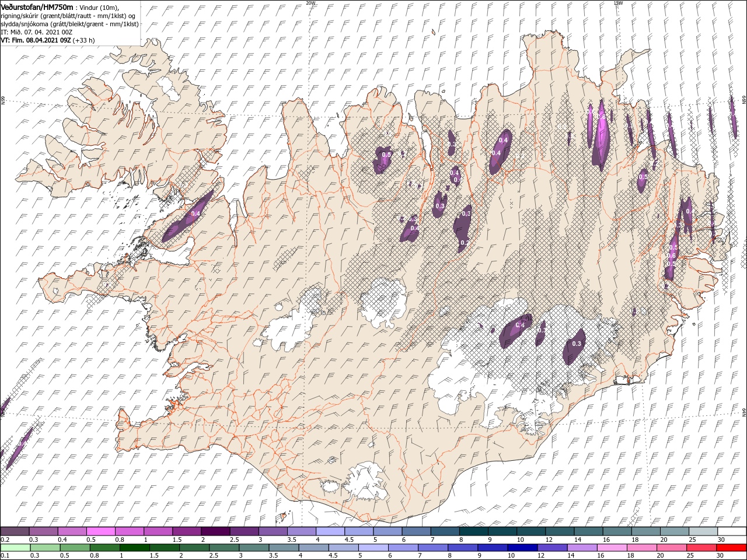This screenshot has height=560, width=747.
Task: Pick the grey-purple 0.2 swatch, upper legend row
Action: [15, 531]
